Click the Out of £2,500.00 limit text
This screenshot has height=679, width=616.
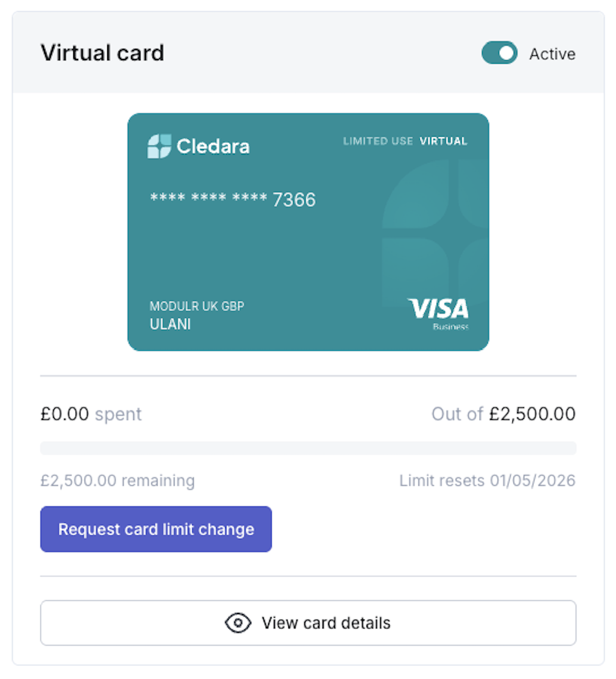pyautogui.click(x=503, y=414)
